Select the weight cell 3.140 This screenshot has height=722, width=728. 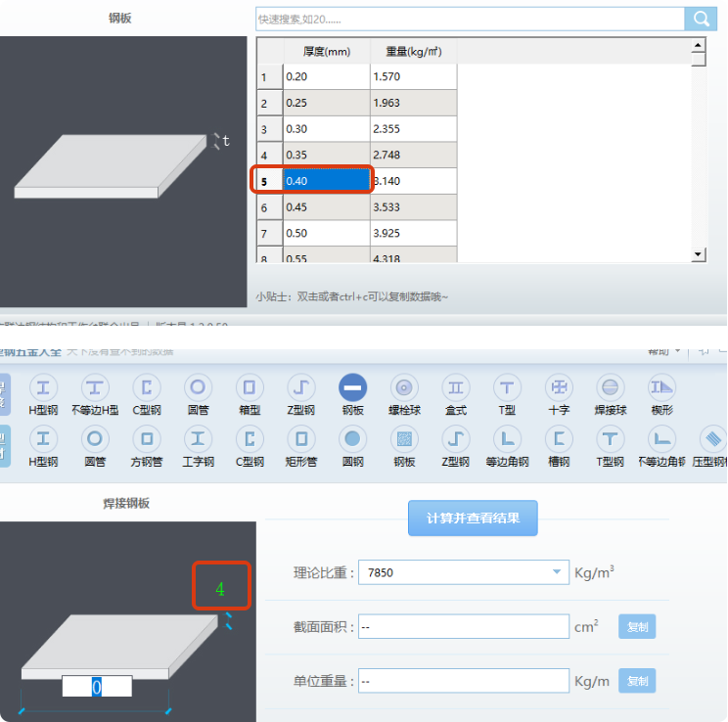pos(414,181)
